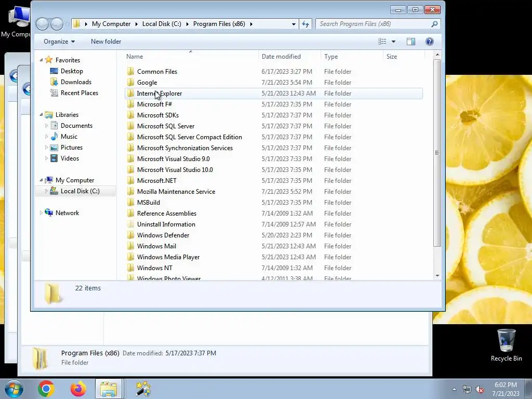
Task: Select Microsoft Visual Studio 10.0
Action: (x=175, y=170)
